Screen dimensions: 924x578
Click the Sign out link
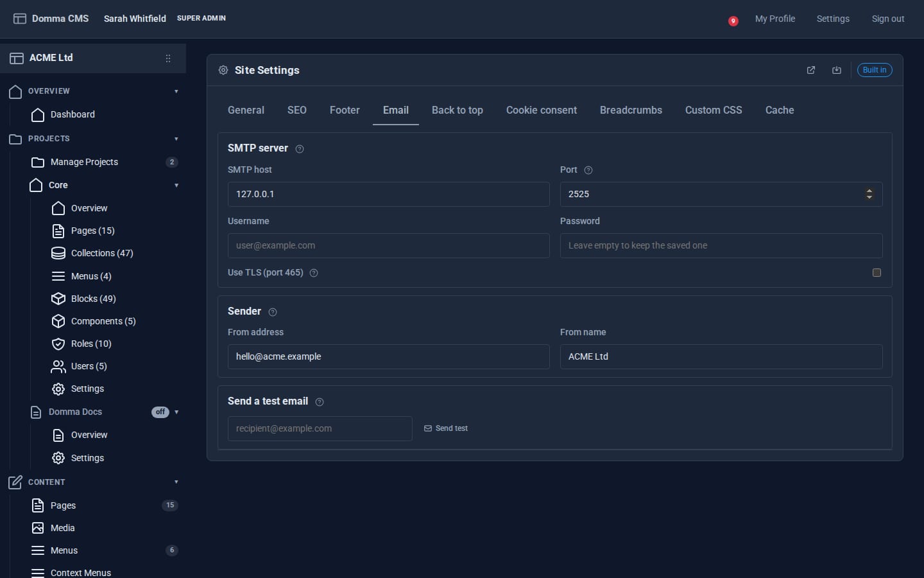pyautogui.click(x=888, y=19)
